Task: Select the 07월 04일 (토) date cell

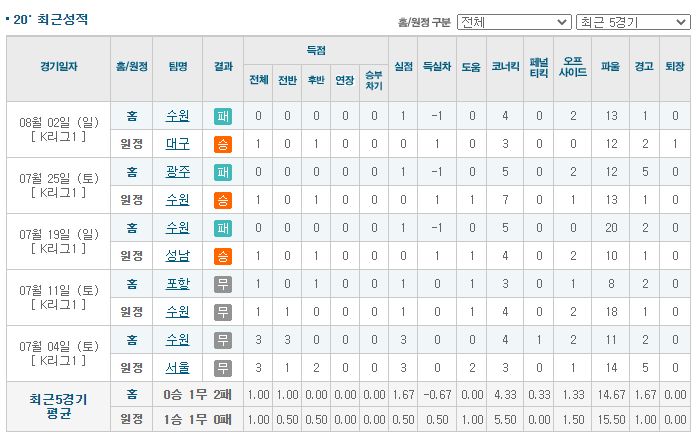Action: [x=59, y=353]
